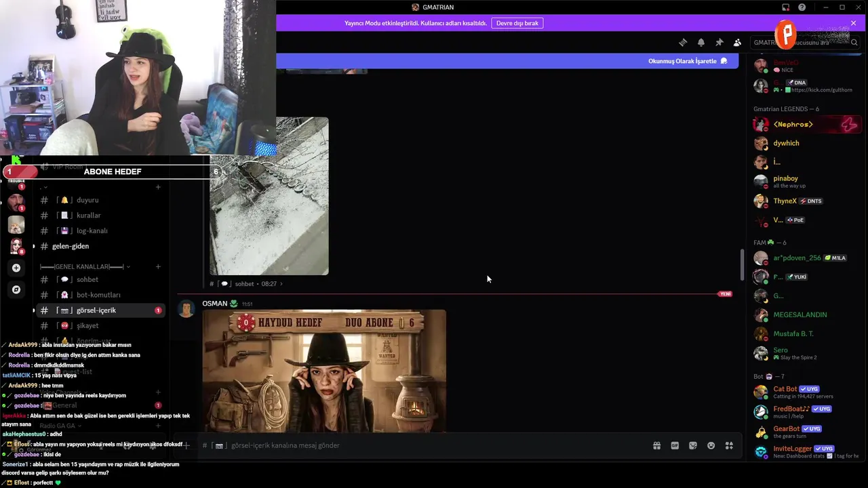Viewport: 868px width, 488px height.
Task: Click search magnifier icon in server search
Action: click(854, 42)
